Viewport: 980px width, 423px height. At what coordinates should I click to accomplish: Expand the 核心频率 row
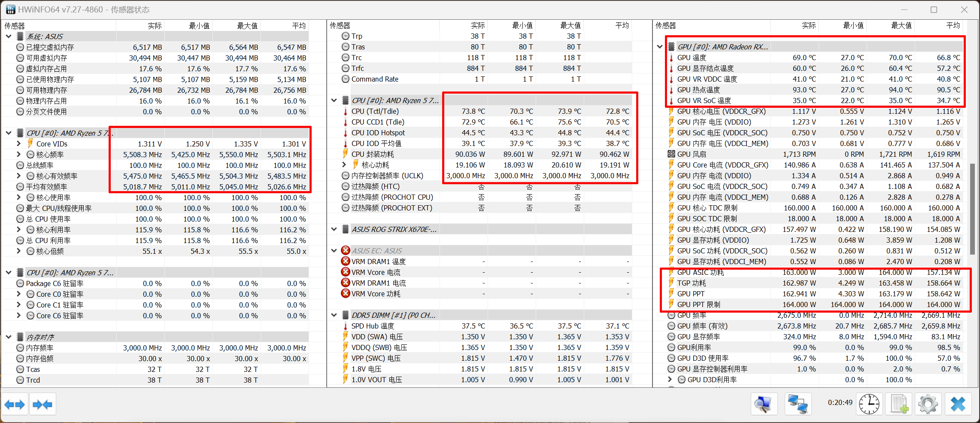tap(19, 154)
